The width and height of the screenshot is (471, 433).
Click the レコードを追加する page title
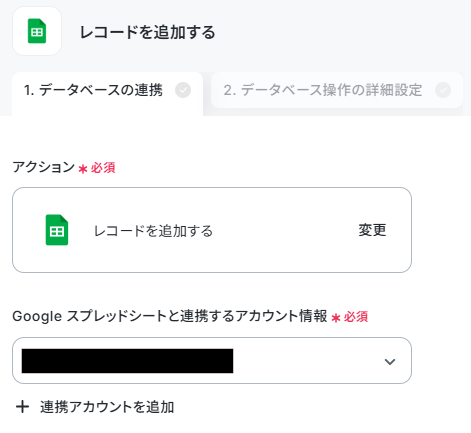click(148, 32)
